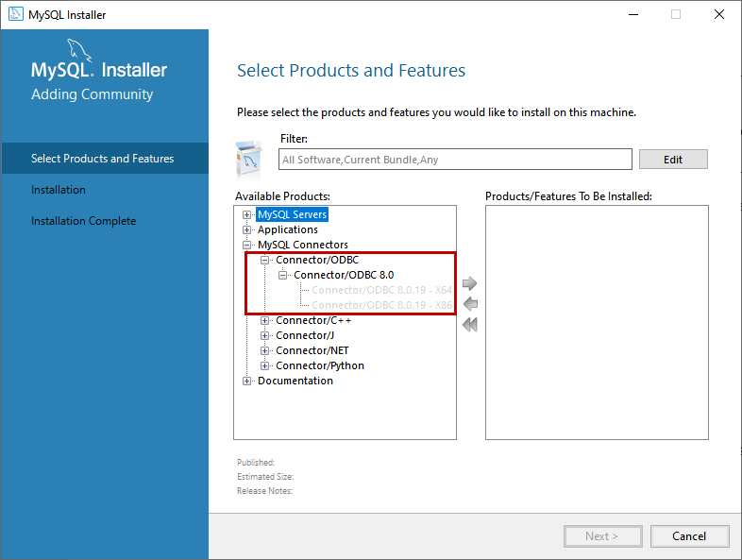Select Documentation tree item
Screen dimensions: 742x560
pos(295,382)
